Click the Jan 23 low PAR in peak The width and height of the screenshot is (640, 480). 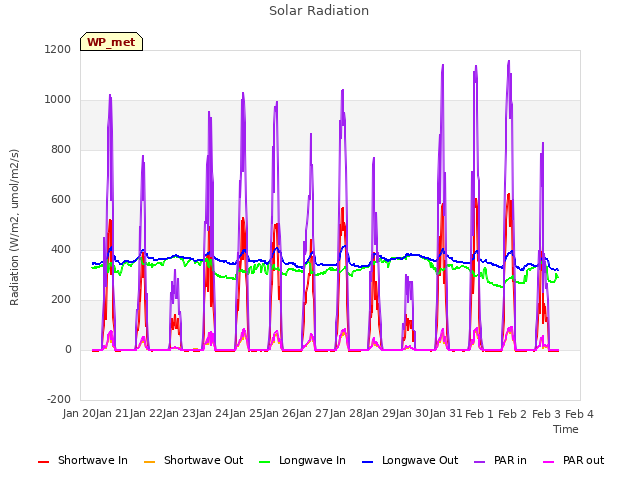tap(175, 270)
